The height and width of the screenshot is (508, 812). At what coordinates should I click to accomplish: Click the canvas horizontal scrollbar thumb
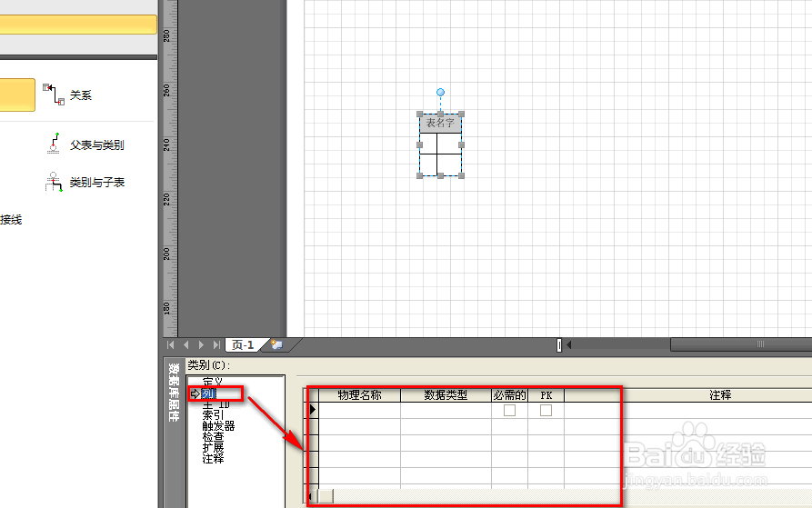point(741,344)
